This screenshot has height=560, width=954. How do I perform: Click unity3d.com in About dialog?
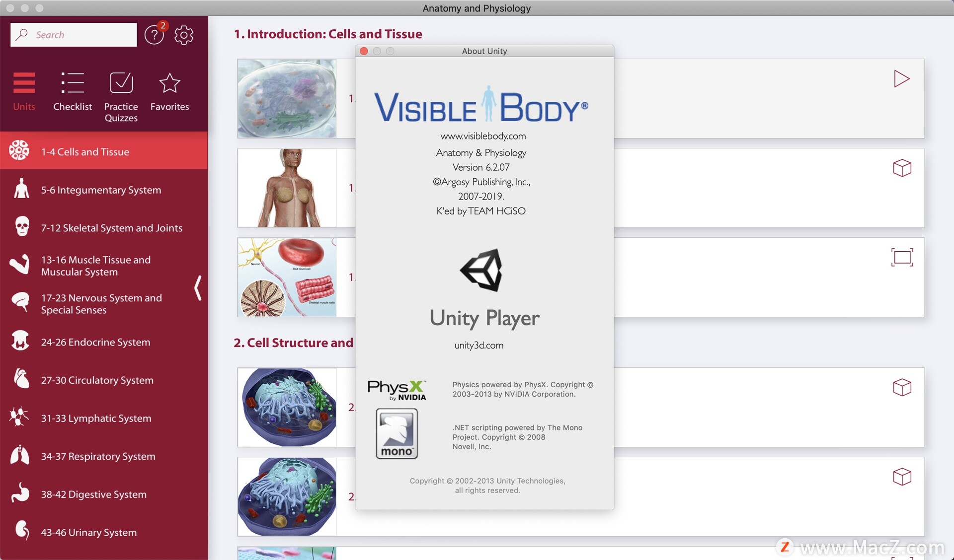click(479, 345)
